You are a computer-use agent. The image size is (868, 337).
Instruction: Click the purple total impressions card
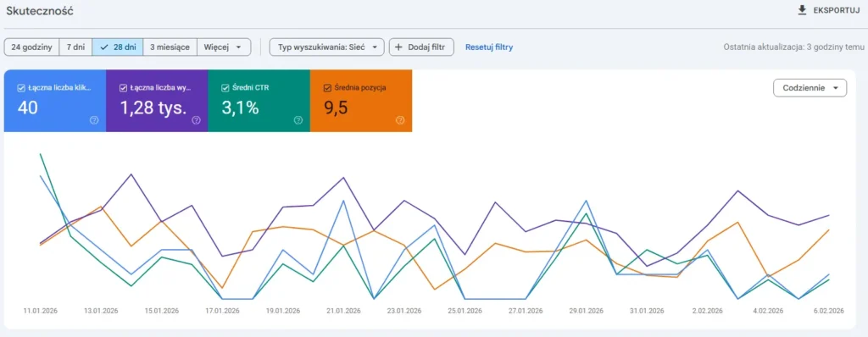click(157, 101)
